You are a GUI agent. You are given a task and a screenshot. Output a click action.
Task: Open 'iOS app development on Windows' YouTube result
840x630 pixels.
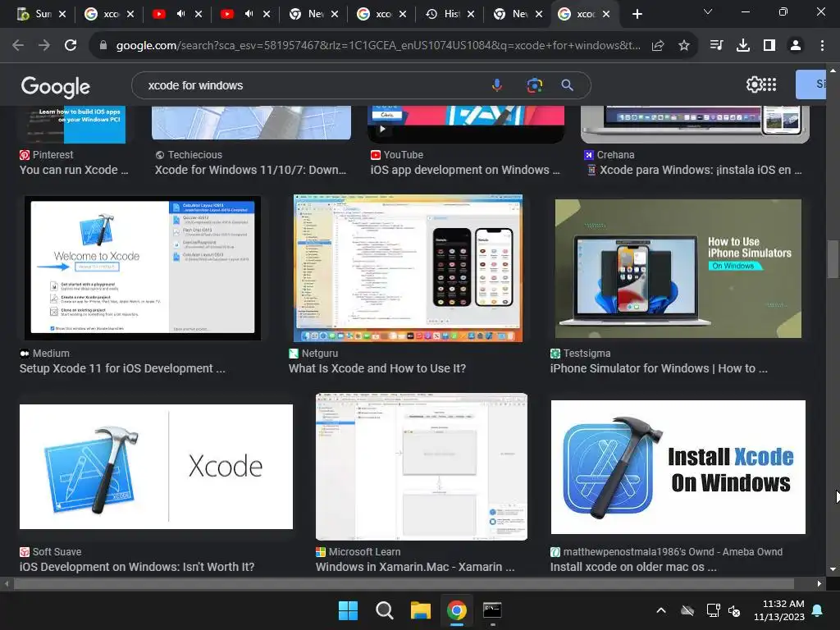click(465, 170)
